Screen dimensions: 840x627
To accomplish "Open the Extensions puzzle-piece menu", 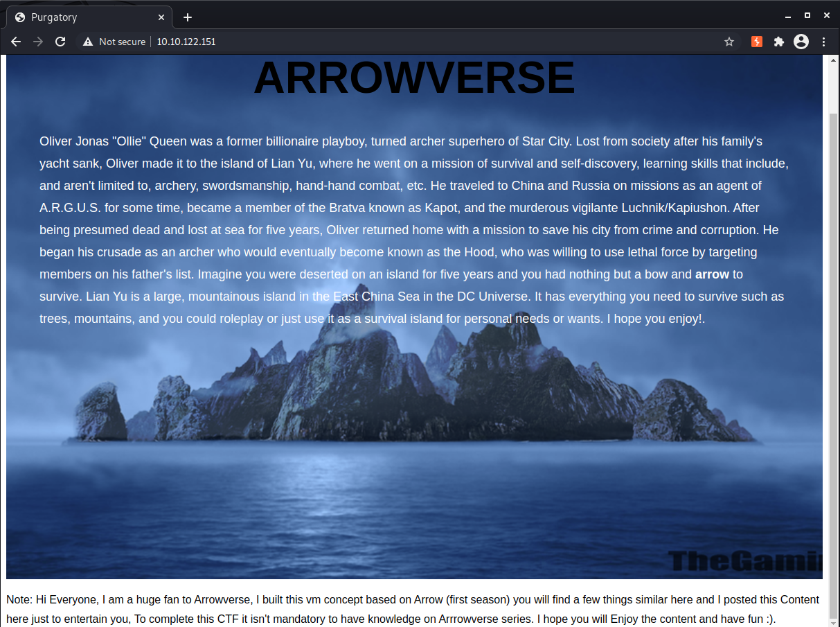I will coord(779,42).
